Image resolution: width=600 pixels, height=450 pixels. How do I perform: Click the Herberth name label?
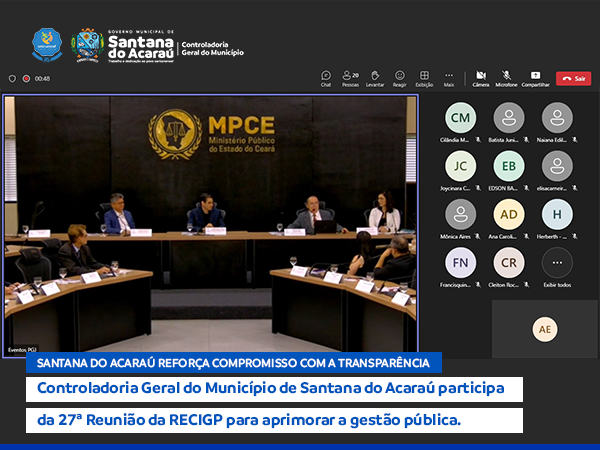[552, 236]
